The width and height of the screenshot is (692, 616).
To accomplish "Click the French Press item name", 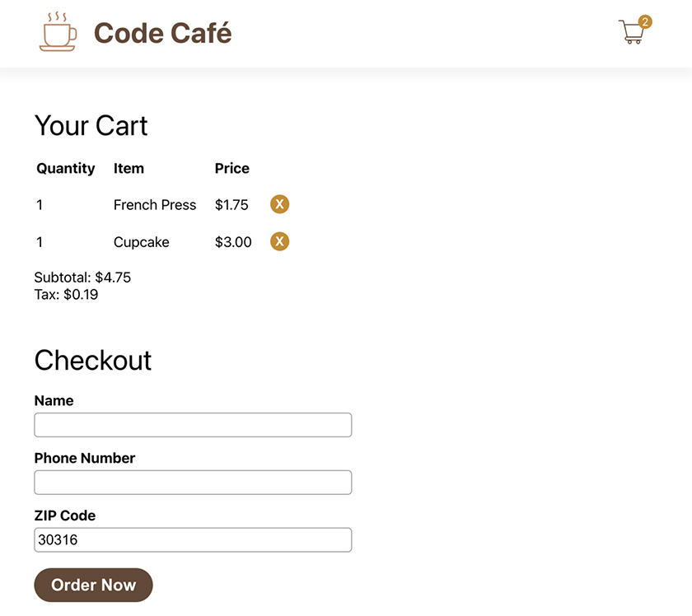I will (155, 204).
